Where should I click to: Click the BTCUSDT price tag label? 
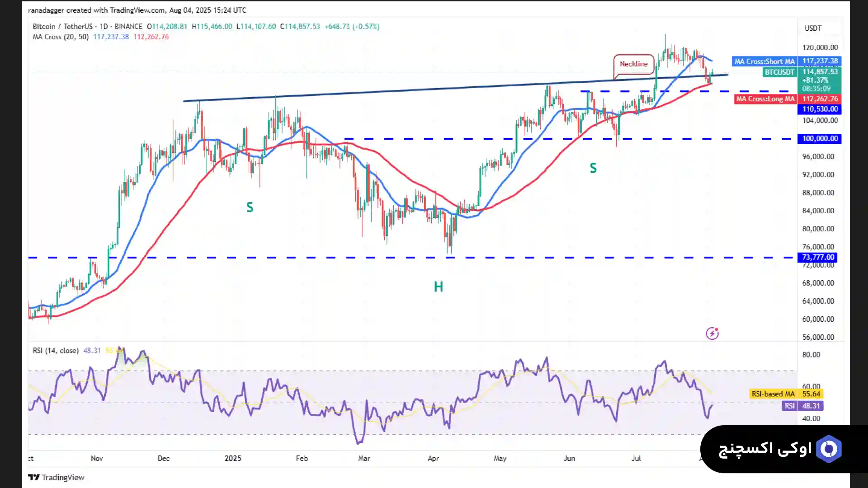[x=779, y=72]
